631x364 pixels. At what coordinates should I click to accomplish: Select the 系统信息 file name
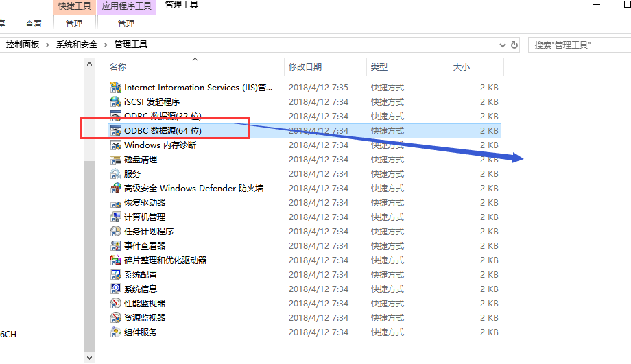click(x=141, y=289)
